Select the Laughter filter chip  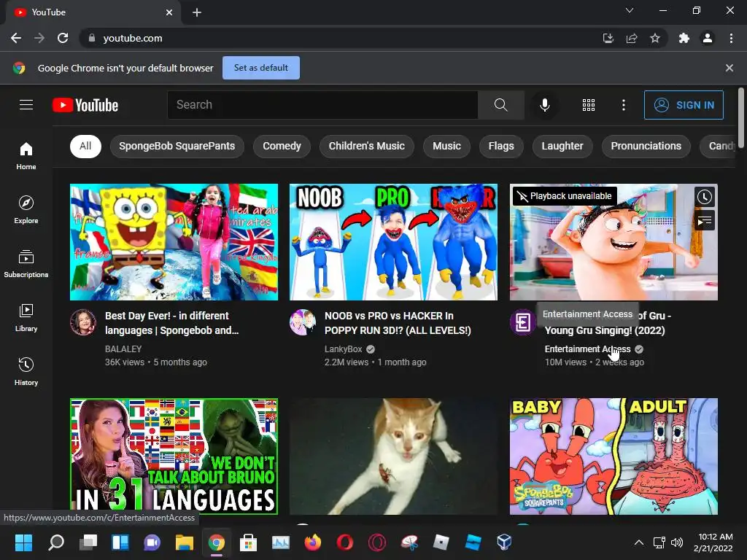click(x=562, y=146)
